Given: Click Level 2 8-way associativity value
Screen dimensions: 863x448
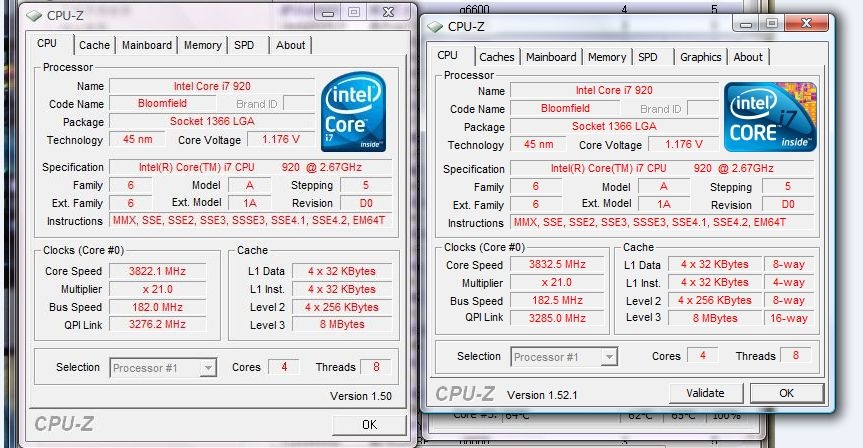Looking at the screenshot, I should pyautogui.click(x=788, y=301).
